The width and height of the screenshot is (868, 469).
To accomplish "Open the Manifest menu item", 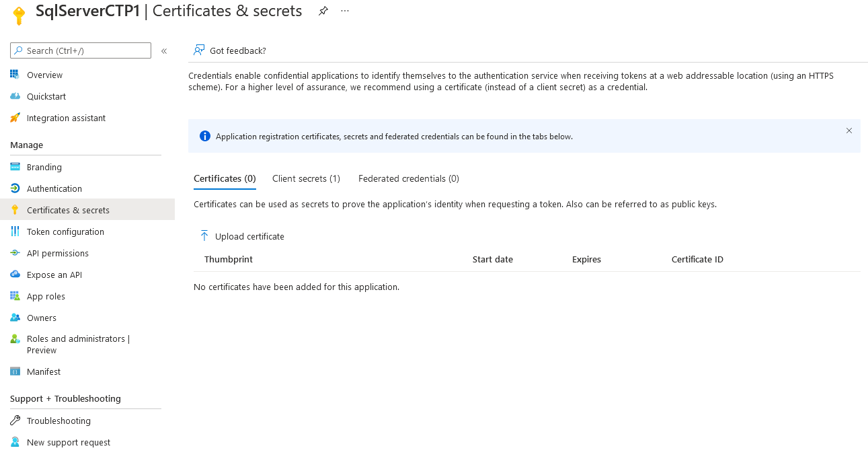I will 44,372.
